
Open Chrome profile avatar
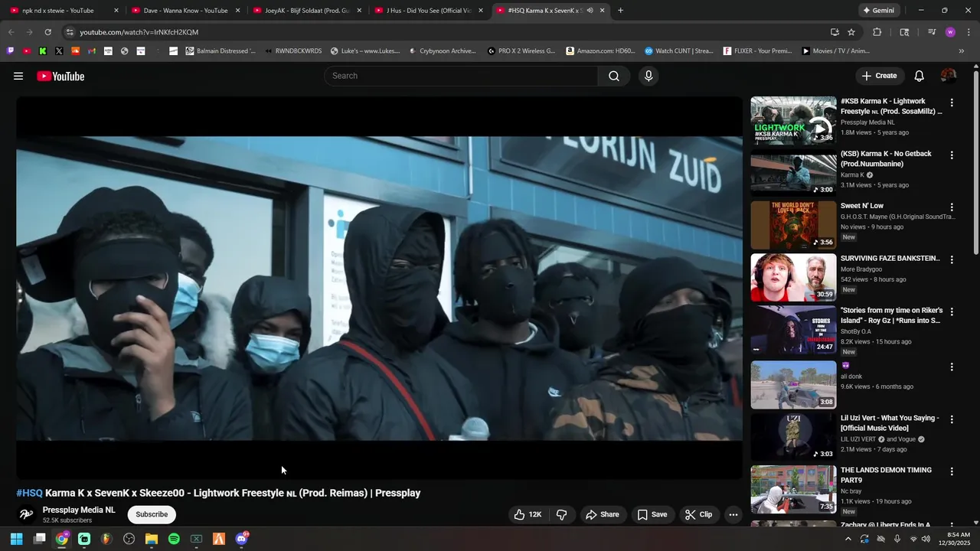(x=950, y=32)
